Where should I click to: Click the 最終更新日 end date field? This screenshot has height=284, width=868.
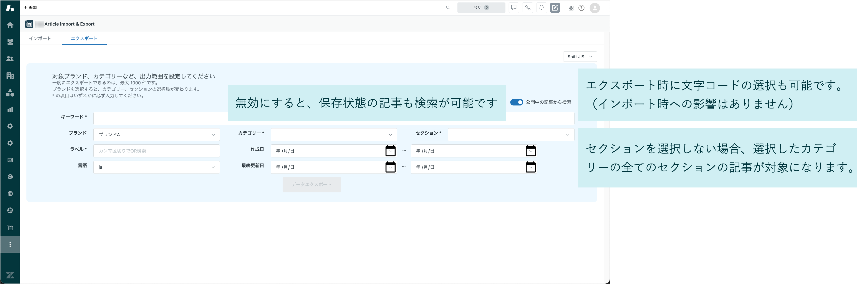(474, 167)
